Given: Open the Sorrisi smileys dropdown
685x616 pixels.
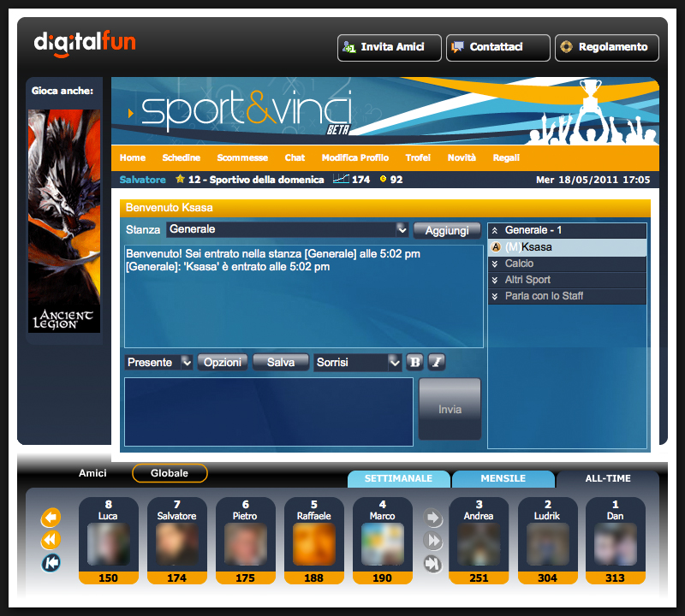Looking at the screenshot, I should click(357, 363).
